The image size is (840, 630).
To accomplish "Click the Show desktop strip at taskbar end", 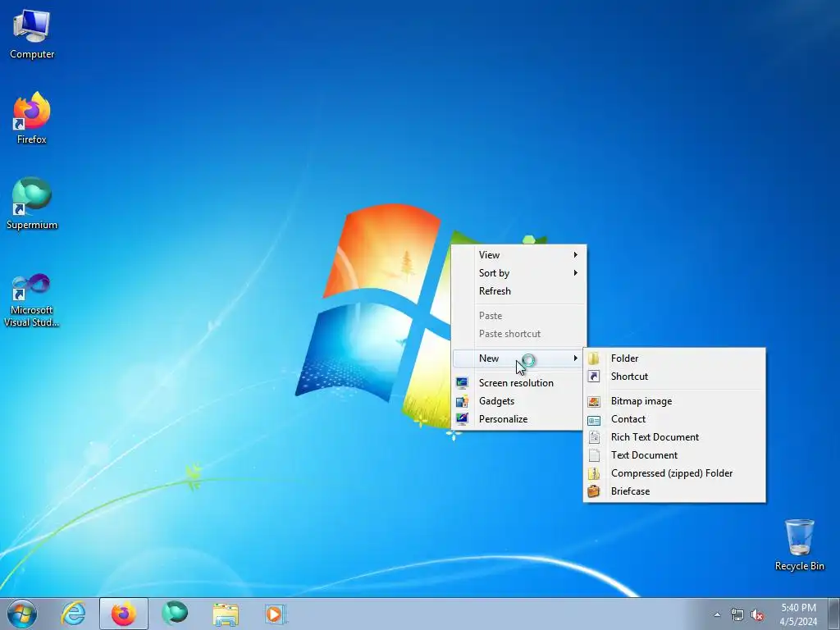I will (x=834, y=614).
